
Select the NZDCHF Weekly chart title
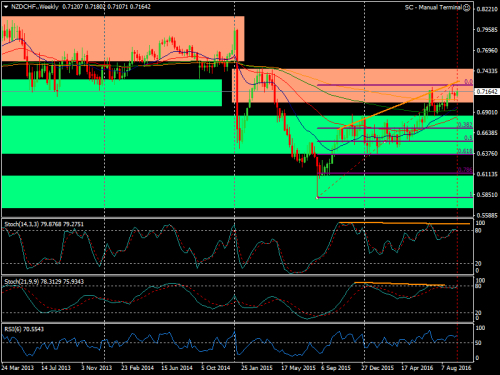35,7
